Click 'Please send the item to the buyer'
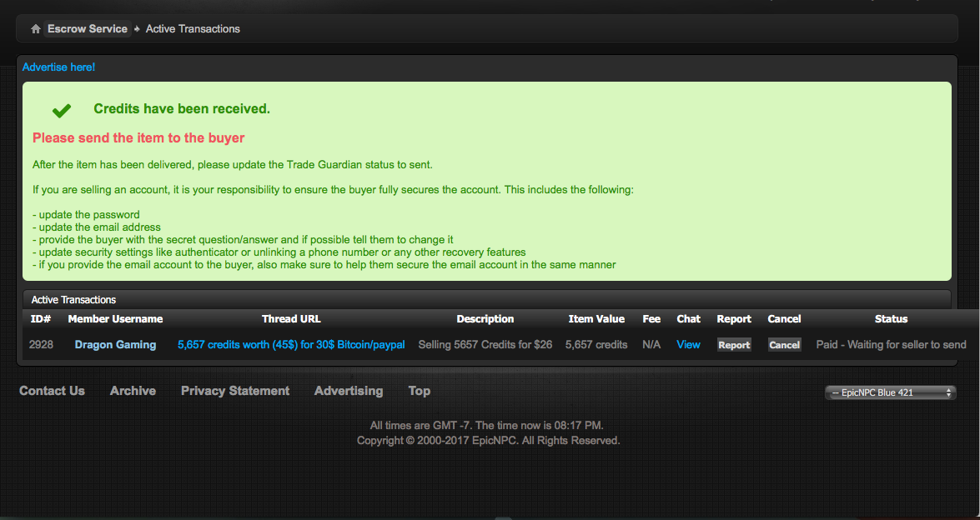Screen dimensions: 980x520 tap(138, 138)
